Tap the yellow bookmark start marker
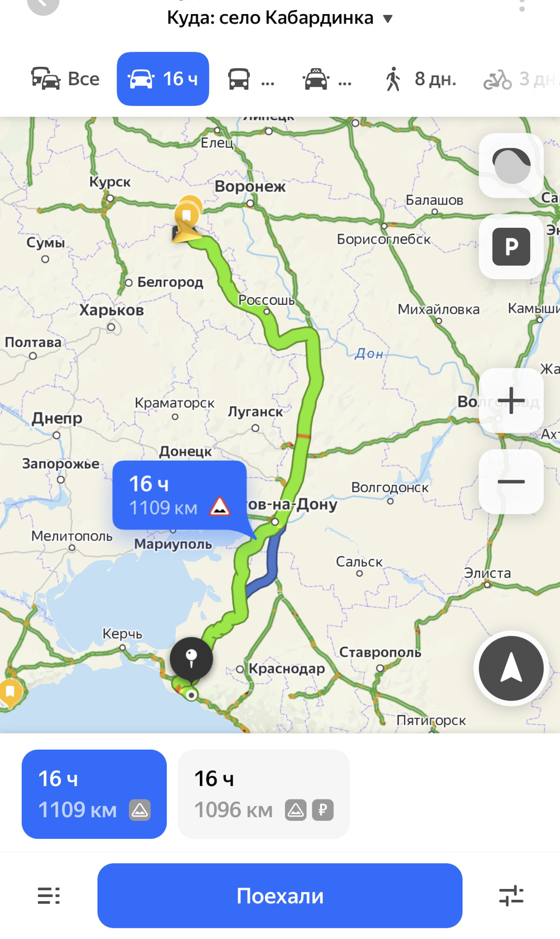Image resolution: width=560 pixels, height=939 pixels. pyautogui.click(x=187, y=214)
